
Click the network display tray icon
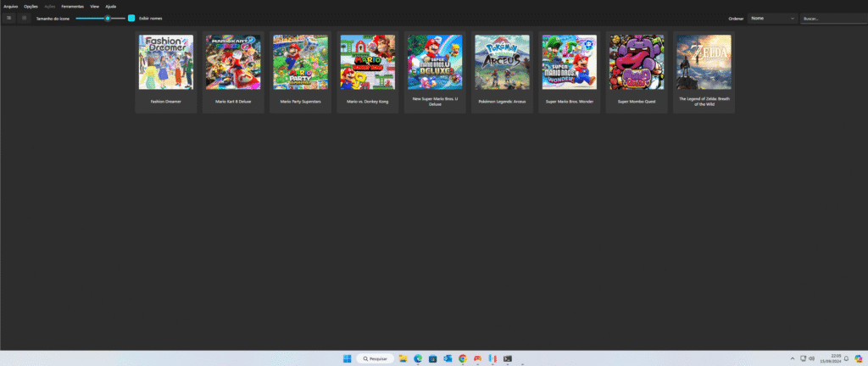(804, 359)
